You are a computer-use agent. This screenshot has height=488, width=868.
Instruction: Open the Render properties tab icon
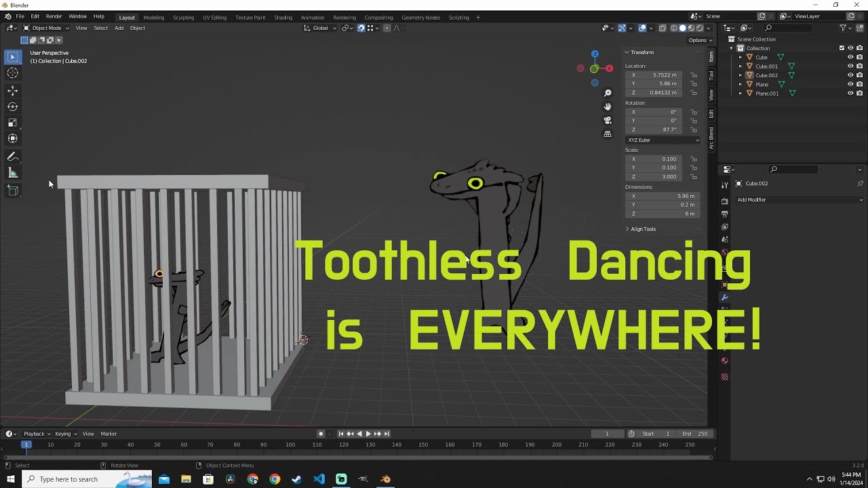(724, 201)
